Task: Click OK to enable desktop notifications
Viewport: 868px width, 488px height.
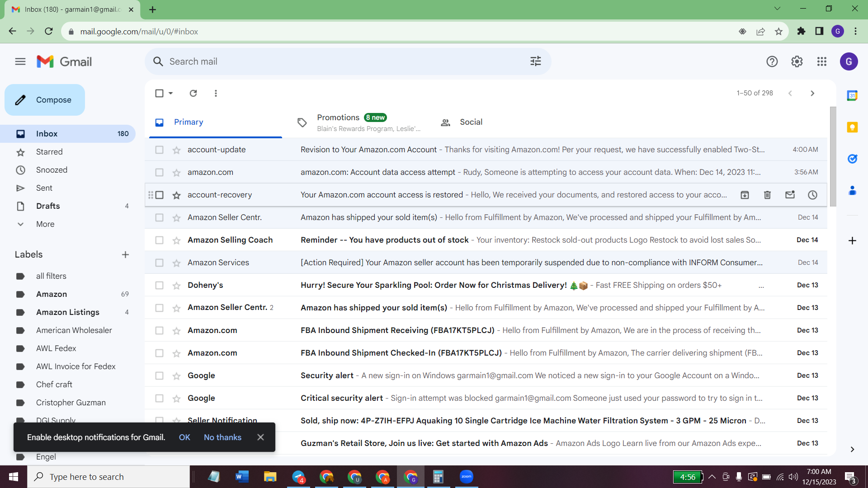Action: click(184, 437)
